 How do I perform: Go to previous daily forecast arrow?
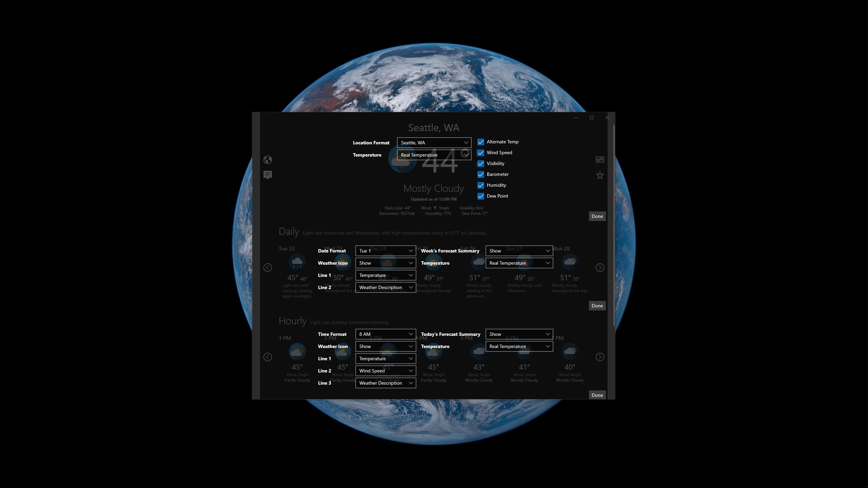(x=268, y=268)
